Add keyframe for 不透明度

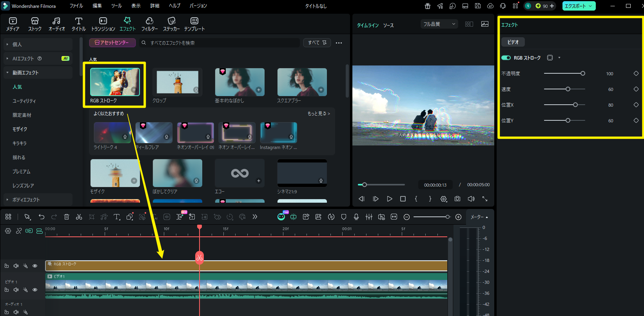tap(636, 73)
